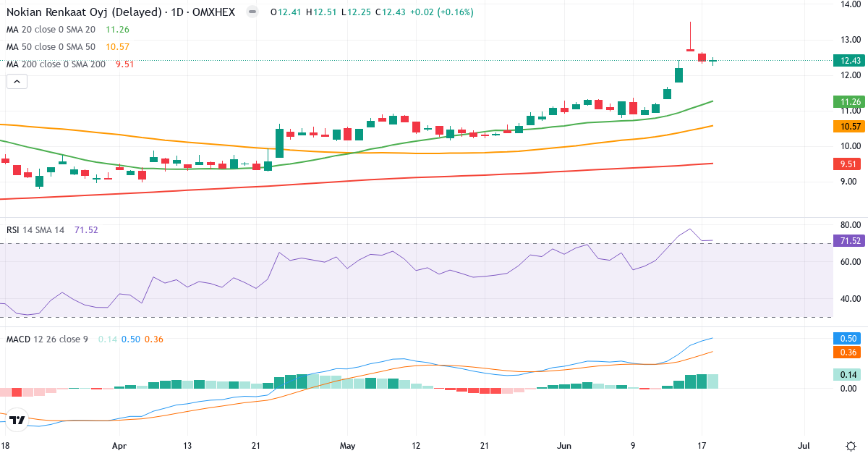Click the +0.02 (+0.16%) change readout
Image resolution: width=868 pixels, height=456 pixels.
[441, 12]
